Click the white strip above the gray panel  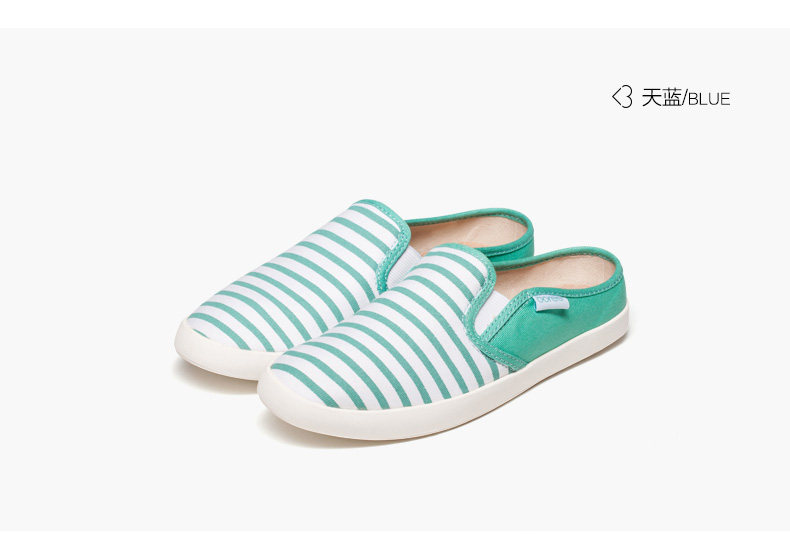[x=395, y=14]
